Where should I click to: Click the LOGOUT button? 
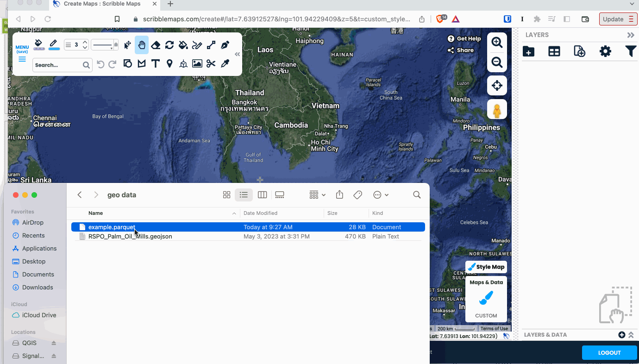[609, 352]
